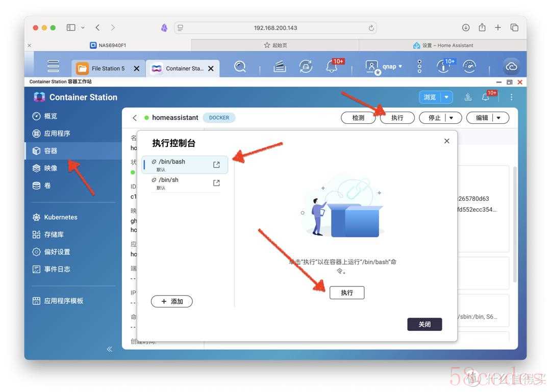Show Safari tab overview

coord(514,28)
